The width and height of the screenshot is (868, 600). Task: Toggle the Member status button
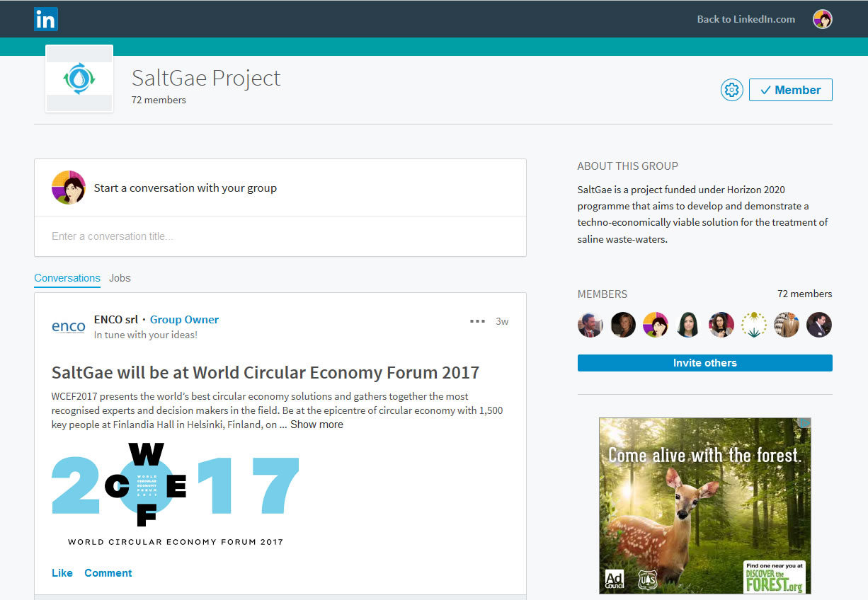[x=790, y=90]
